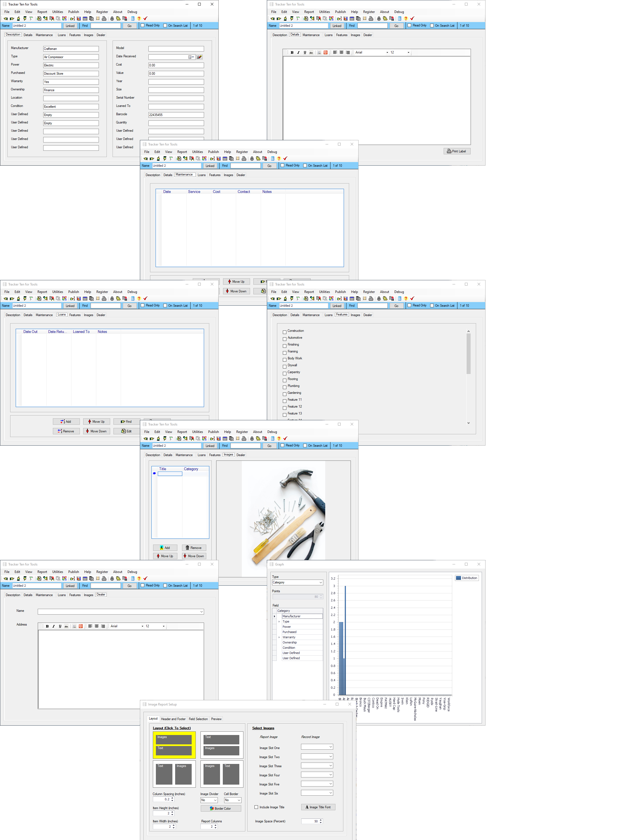Open the Image Divider dropdown
The width and height of the screenshot is (640, 840).
(215, 800)
